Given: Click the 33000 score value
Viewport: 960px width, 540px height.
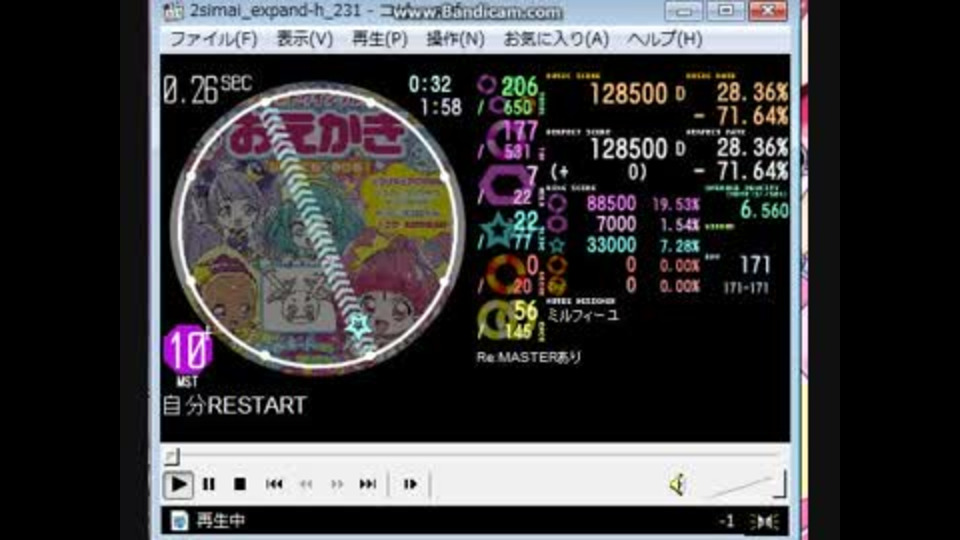Looking at the screenshot, I should (611, 245).
